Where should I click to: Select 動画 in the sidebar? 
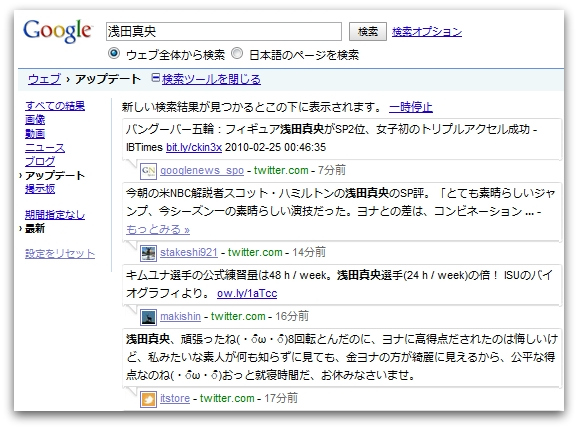coord(35,133)
